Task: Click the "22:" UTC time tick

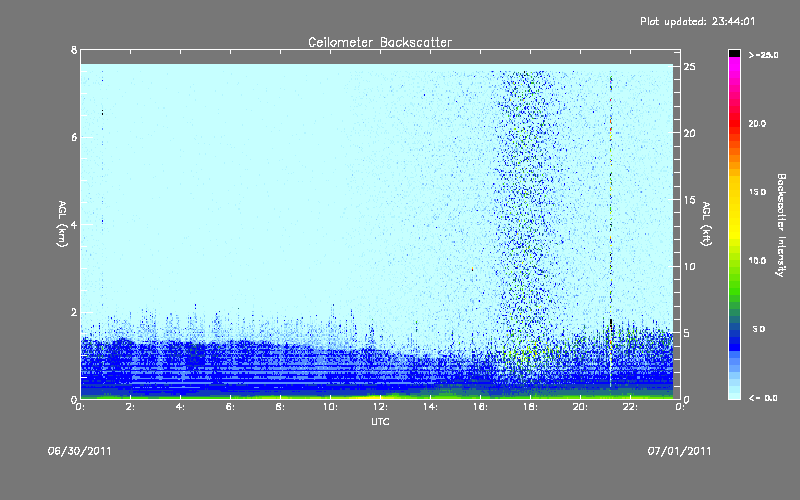Action: coord(630,407)
